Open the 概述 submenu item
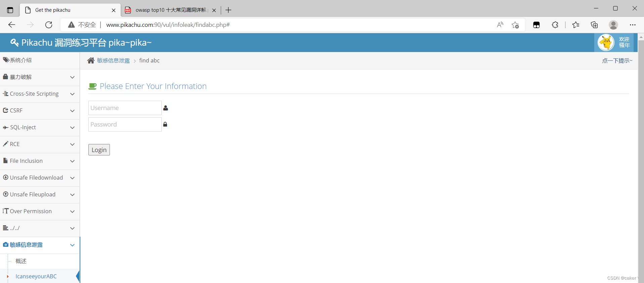644x283 pixels. [40, 261]
